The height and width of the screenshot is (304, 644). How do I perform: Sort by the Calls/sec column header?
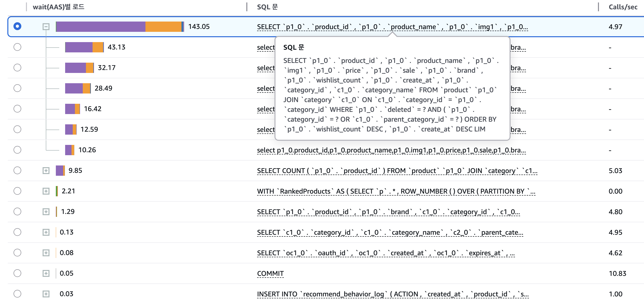[x=623, y=7]
